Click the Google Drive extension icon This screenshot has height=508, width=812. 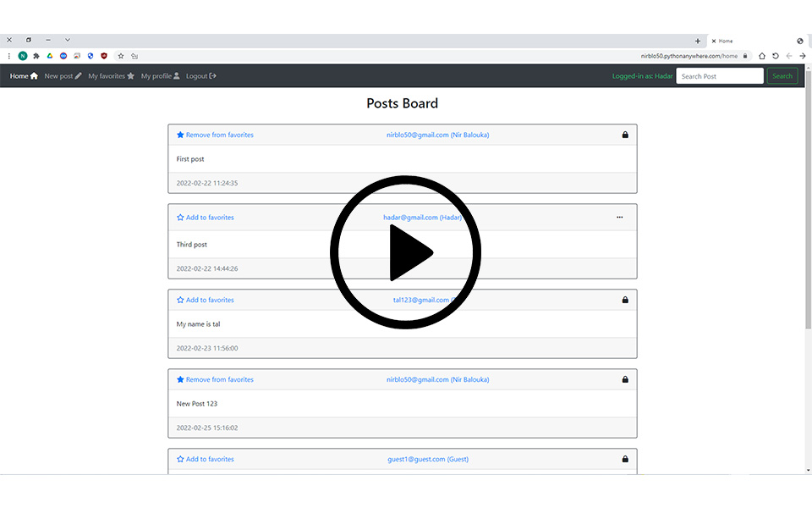click(x=50, y=56)
